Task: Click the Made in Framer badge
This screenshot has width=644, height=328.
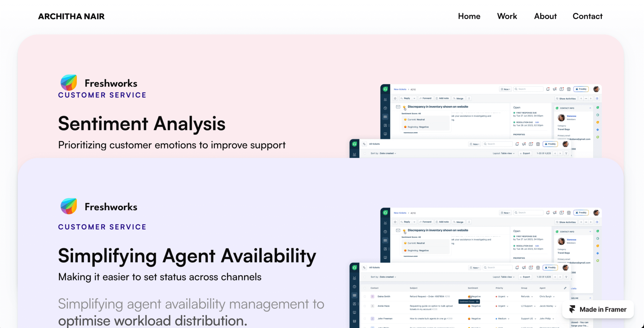Action: (x=598, y=309)
